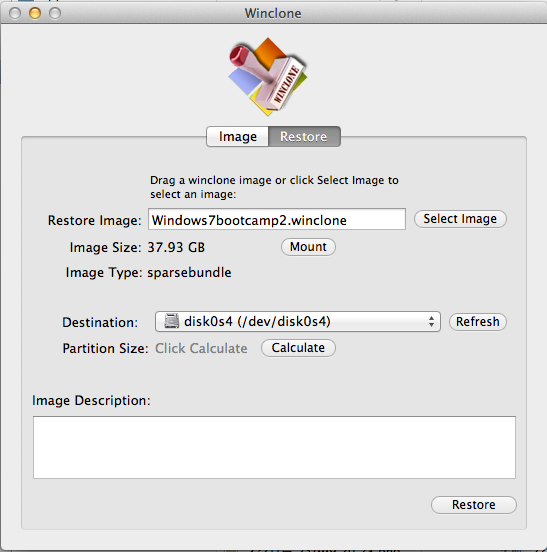547x552 pixels.
Task: Click the window zoom button
Action: (55, 13)
